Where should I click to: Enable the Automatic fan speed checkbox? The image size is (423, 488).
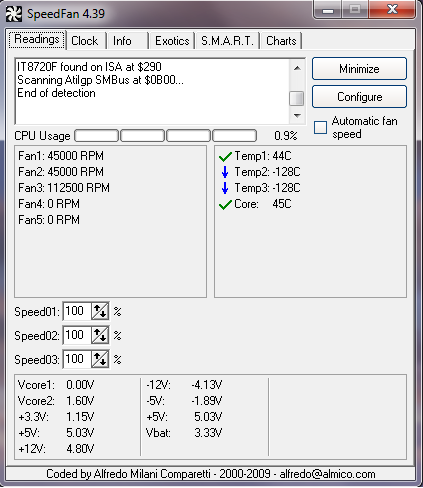[320, 127]
